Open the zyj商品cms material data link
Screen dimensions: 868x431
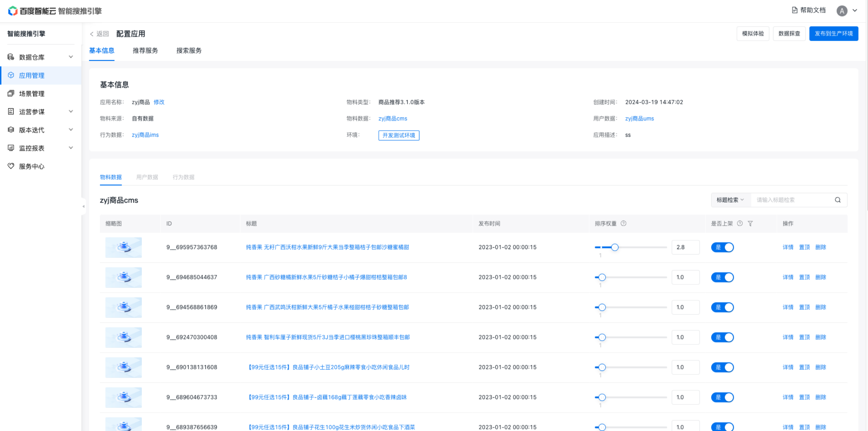(x=393, y=118)
